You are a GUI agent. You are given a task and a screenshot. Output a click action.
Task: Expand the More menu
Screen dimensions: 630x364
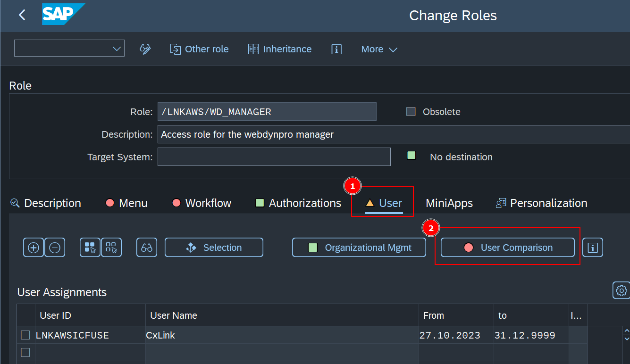pos(379,49)
